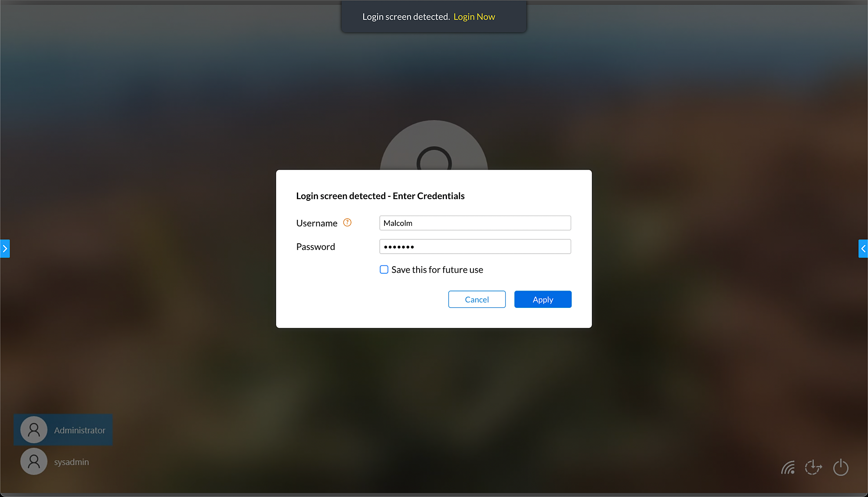
Task: Select the Administrator account name
Action: pos(80,430)
